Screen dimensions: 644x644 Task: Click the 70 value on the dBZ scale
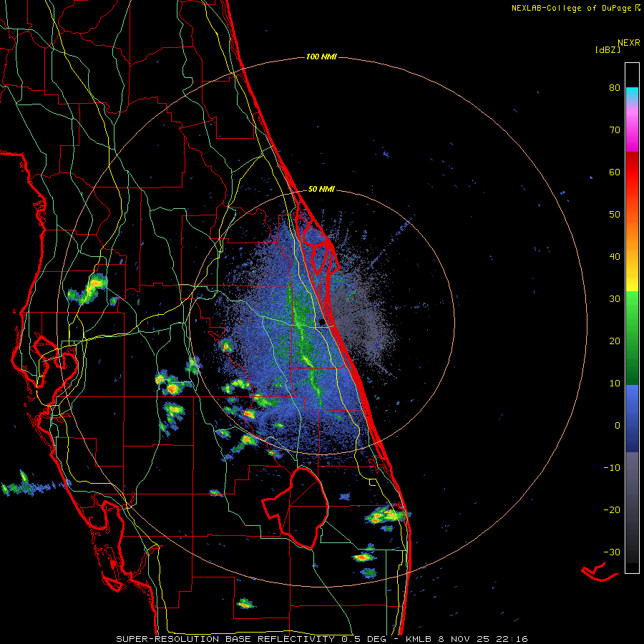(615, 130)
